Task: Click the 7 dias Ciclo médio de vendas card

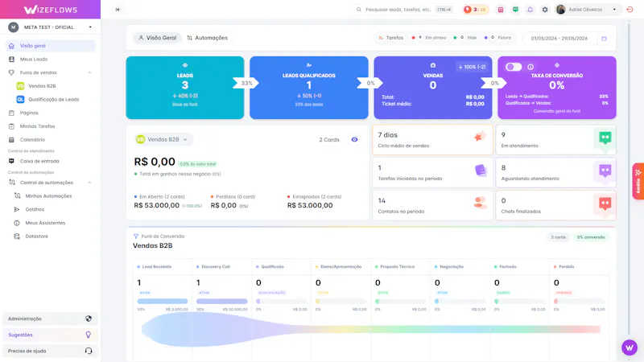Action: pyautogui.click(x=432, y=140)
